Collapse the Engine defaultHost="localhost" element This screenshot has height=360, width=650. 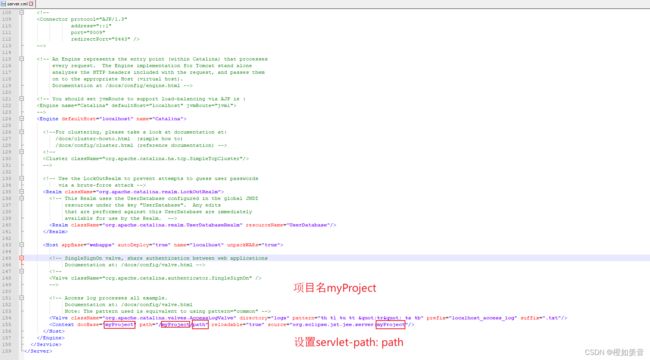point(22,119)
